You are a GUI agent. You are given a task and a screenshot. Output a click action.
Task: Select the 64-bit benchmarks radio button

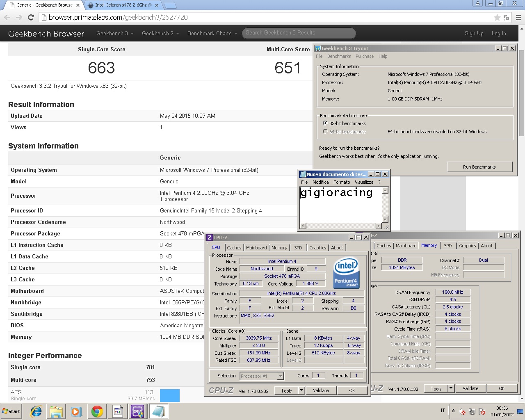tap(325, 131)
